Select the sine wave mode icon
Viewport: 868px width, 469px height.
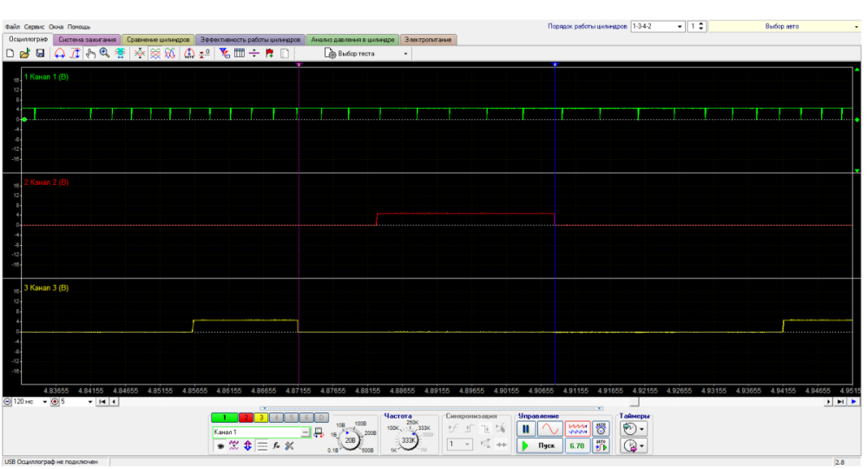(551, 429)
